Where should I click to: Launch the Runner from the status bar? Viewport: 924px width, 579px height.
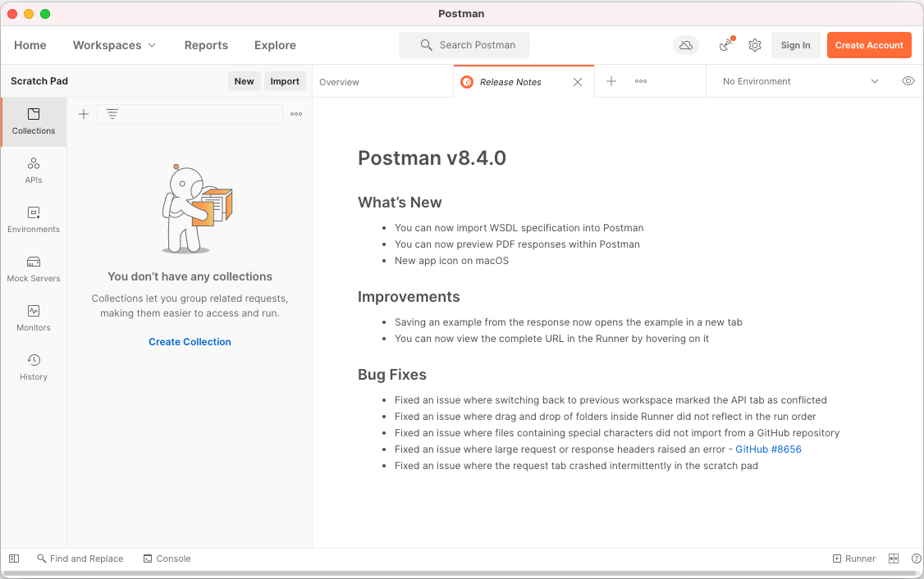(x=854, y=558)
